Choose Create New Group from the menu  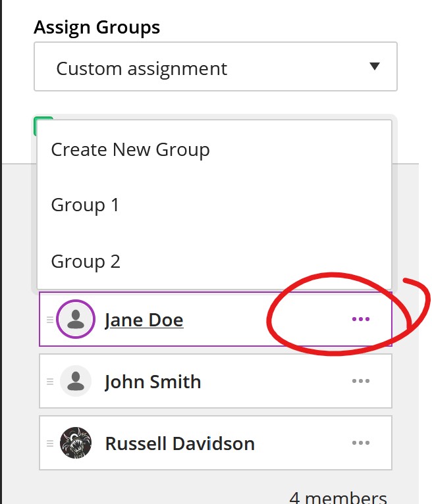pyautogui.click(x=130, y=150)
